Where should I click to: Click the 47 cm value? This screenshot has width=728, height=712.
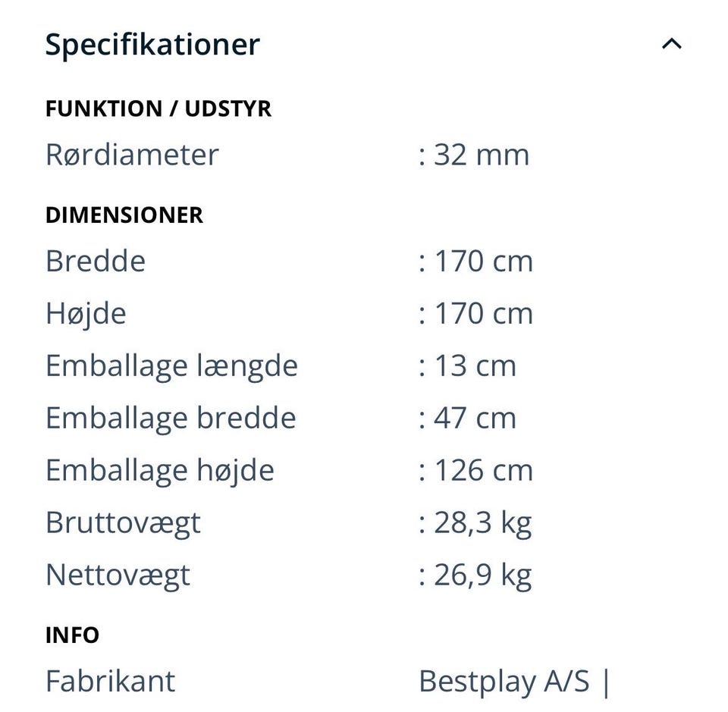point(475,418)
